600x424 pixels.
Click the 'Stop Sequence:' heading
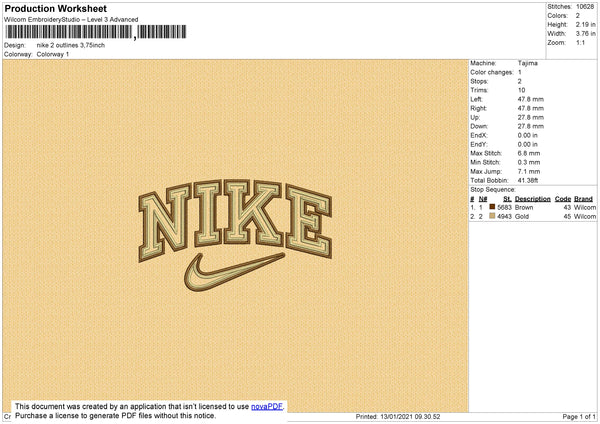[493, 190]
